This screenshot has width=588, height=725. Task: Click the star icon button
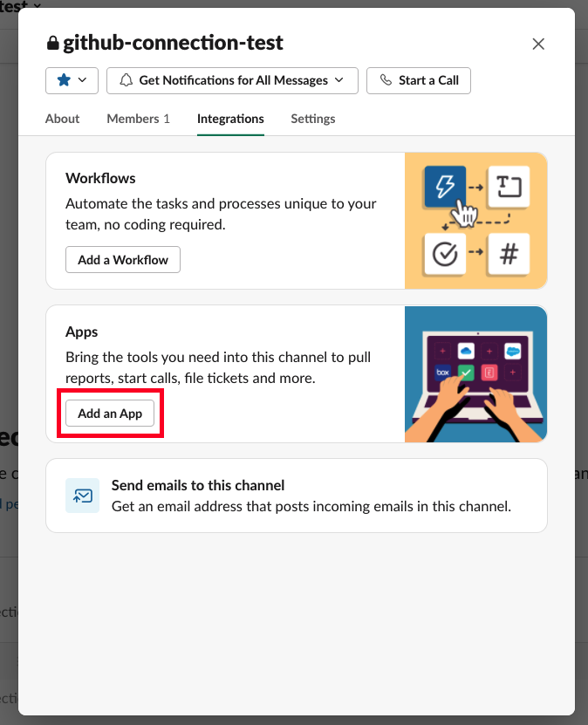pyautogui.click(x=64, y=80)
